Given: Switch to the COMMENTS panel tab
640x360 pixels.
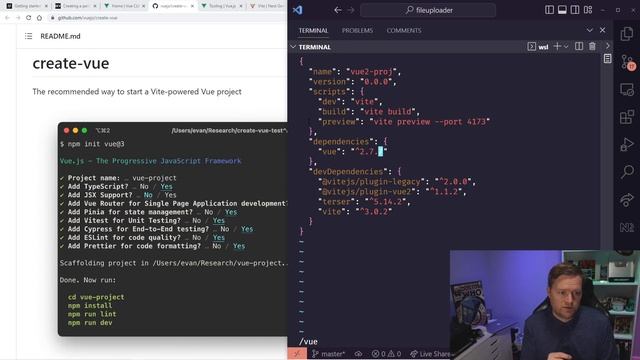Looking at the screenshot, I should click(404, 31).
